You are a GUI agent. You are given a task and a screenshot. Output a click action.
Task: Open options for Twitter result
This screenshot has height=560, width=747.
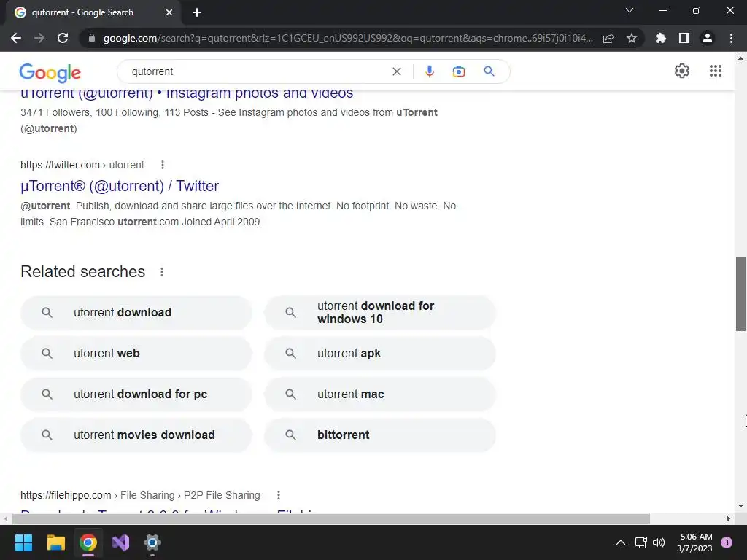[163, 165]
